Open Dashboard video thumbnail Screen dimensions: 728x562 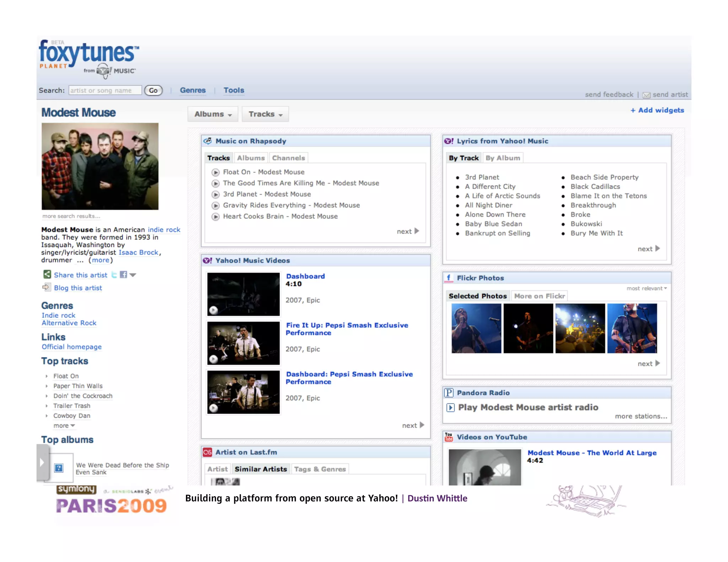click(243, 294)
